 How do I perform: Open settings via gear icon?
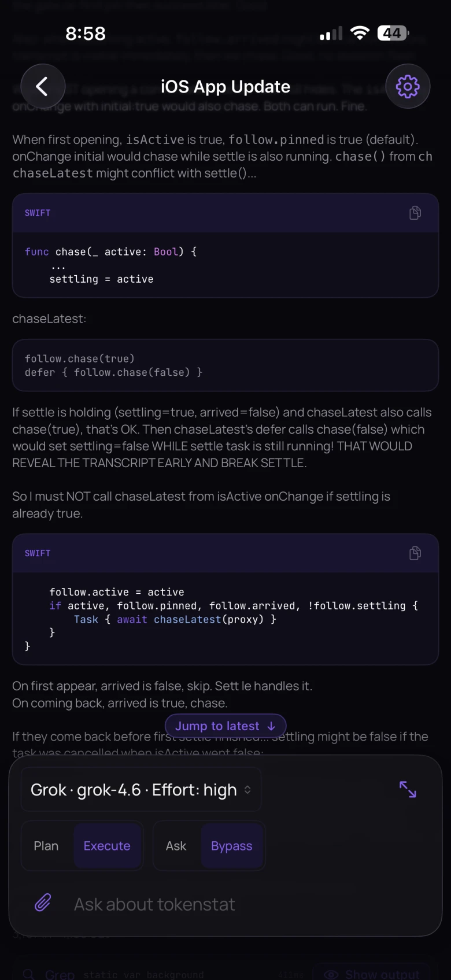tap(408, 87)
